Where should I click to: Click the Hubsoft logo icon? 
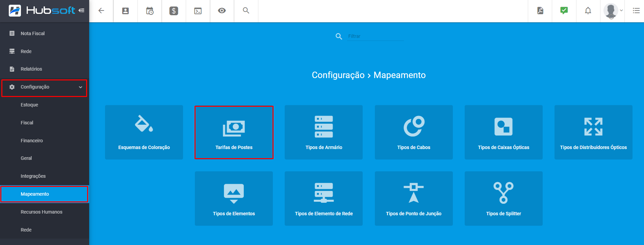[15, 11]
